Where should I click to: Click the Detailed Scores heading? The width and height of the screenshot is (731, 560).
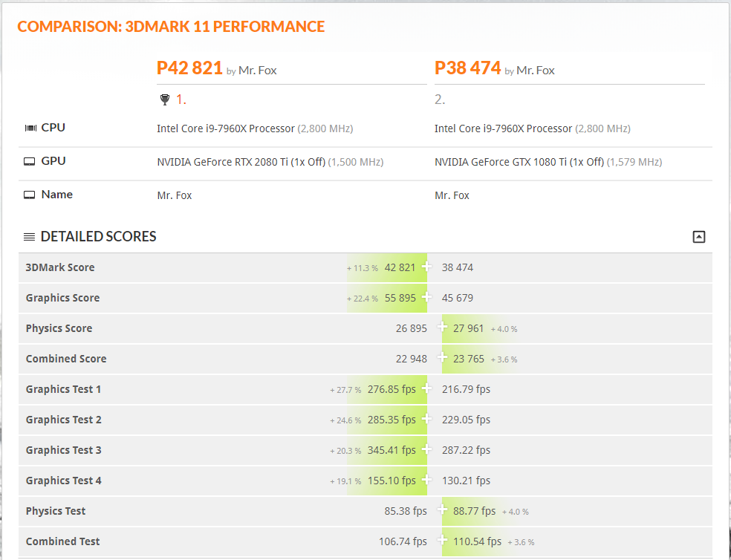[x=98, y=237]
